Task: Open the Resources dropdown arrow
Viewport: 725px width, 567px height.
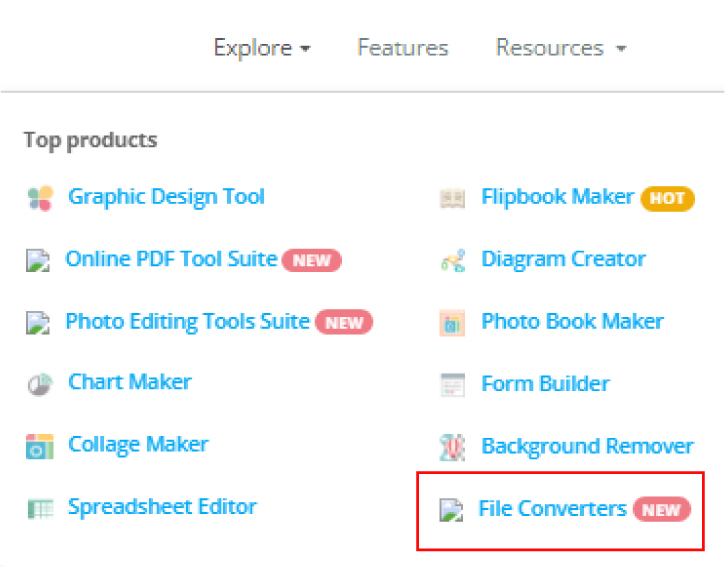Action: [x=621, y=49]
